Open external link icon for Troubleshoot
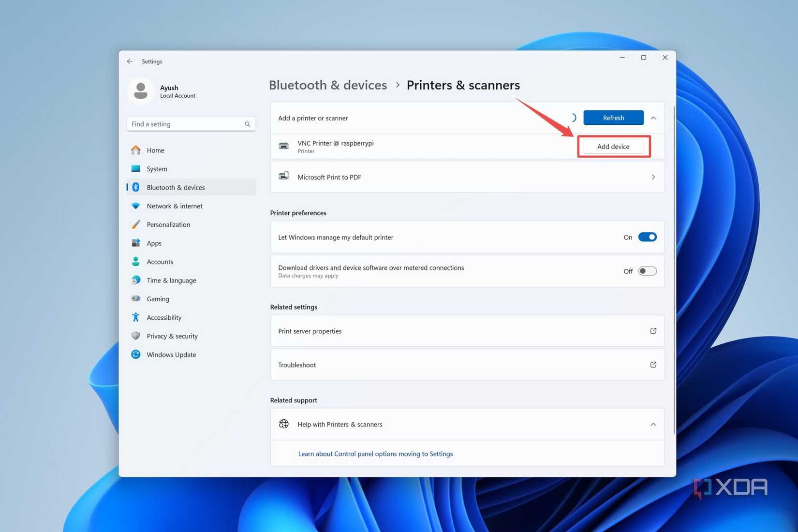The width and height of the screenshot is (798, 532). click(x=653, y=365)
